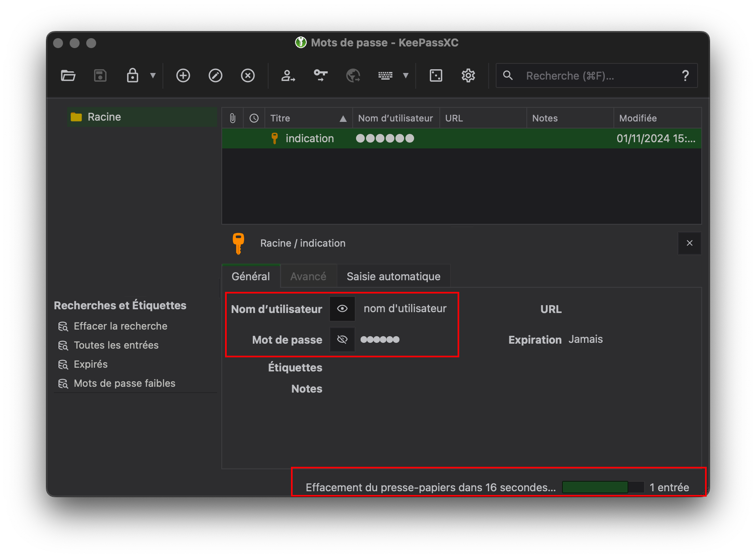
Task: Copy password with the key icon
Action: (320, 76)
